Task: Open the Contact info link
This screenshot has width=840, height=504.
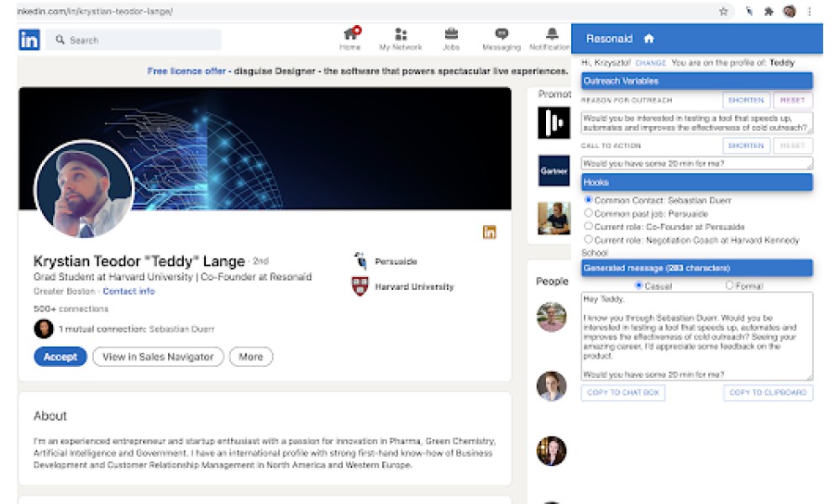Action: tap(129, 291)
